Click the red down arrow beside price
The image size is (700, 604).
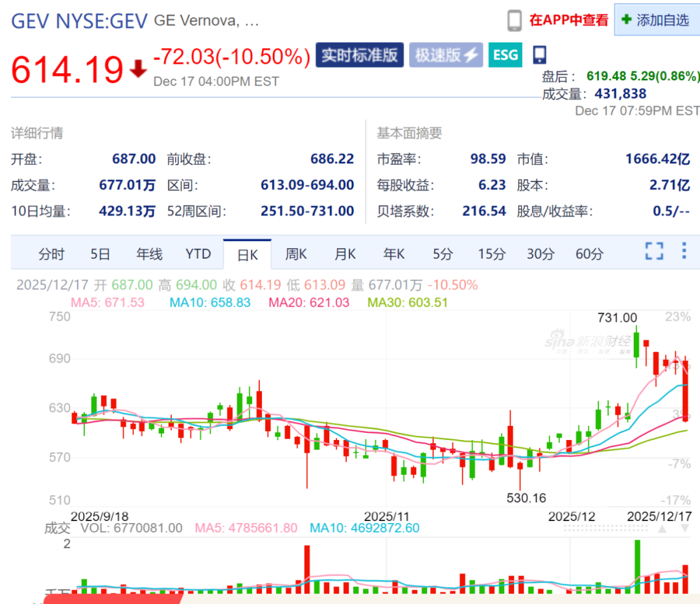pyautogui.click(x=139, y=68)
